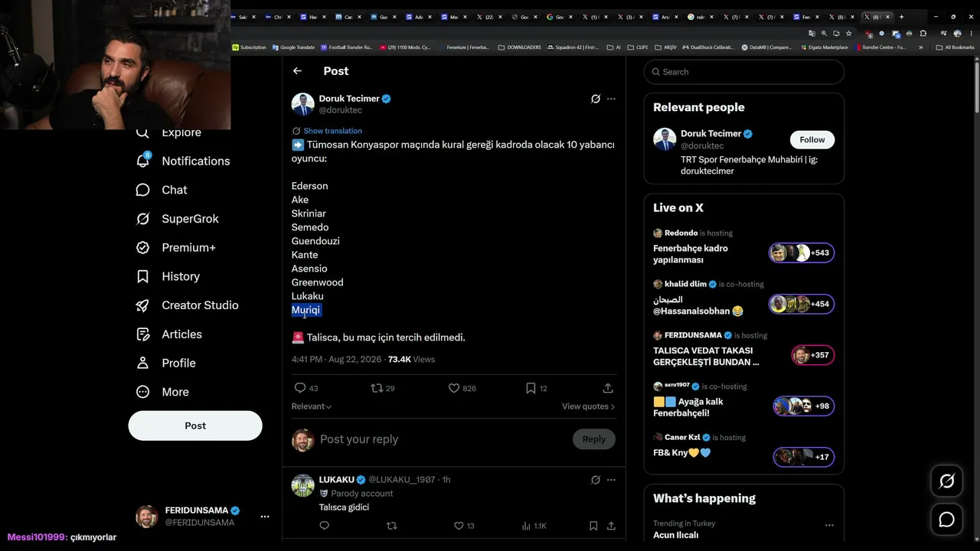Image resolution: width=980 pixels, height=551 pixels.
Task: Join the FB& Kny space by Caner Kzl
Action: pyautogui.click(x=682, y=453)
